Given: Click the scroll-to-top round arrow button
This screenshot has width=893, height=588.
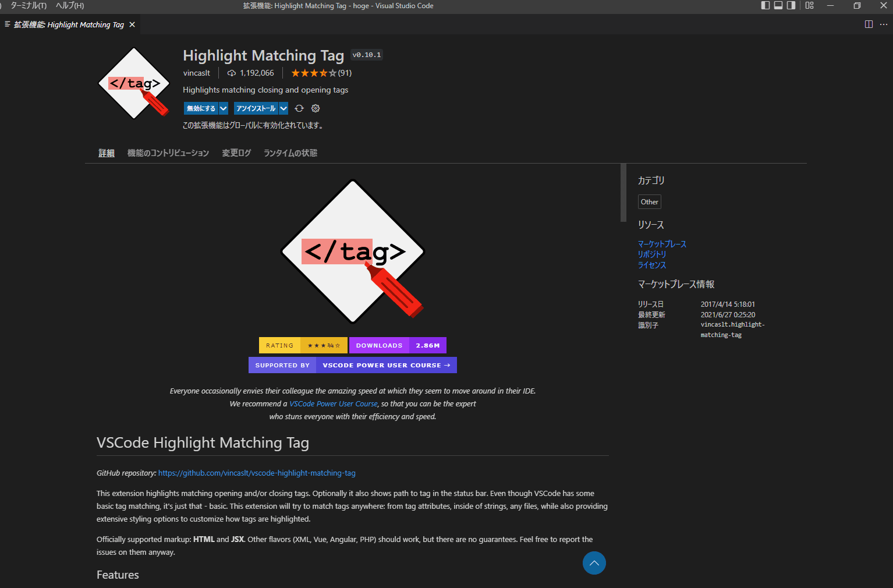Looking at the screenshot, I should [x=594, y=563].
